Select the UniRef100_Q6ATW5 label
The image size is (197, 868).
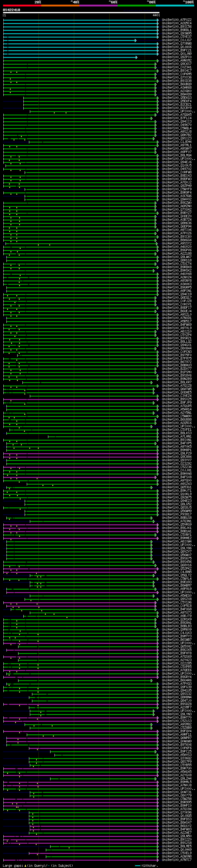coord(177,389)
